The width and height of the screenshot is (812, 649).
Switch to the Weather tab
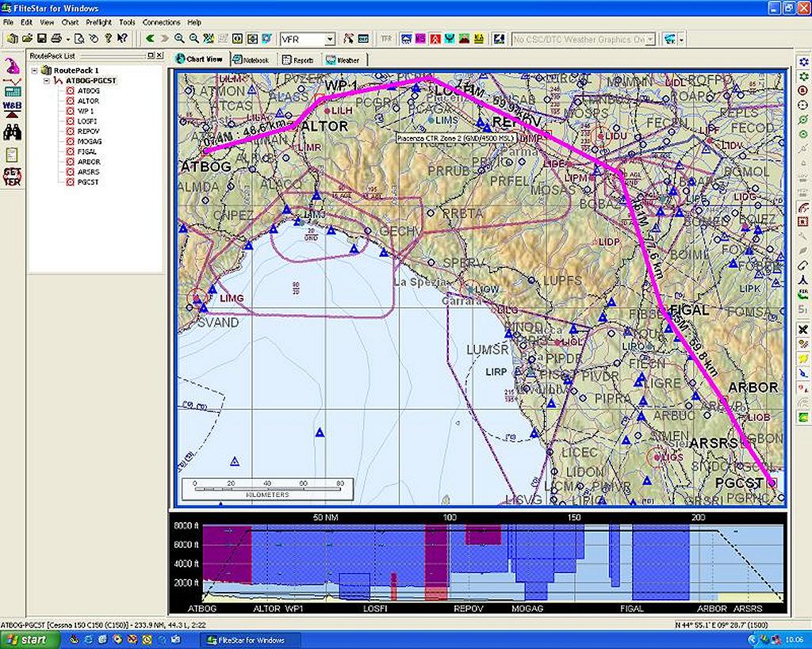coord(343,60)
